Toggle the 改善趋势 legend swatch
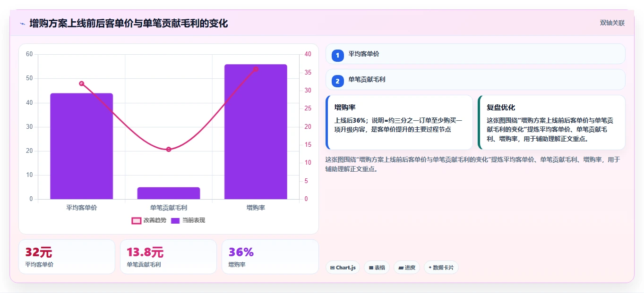Viewport: 644px width, 293px height. tap(137, 221)
